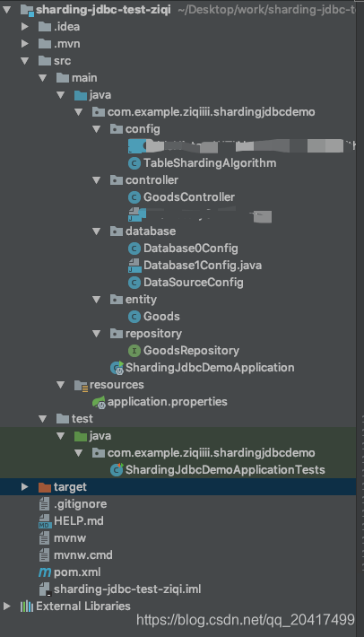Open sharding-jdbc-test-ziqi.iml file
The image size is (364, 637).
pyautogui.click(x=127, y=589)
